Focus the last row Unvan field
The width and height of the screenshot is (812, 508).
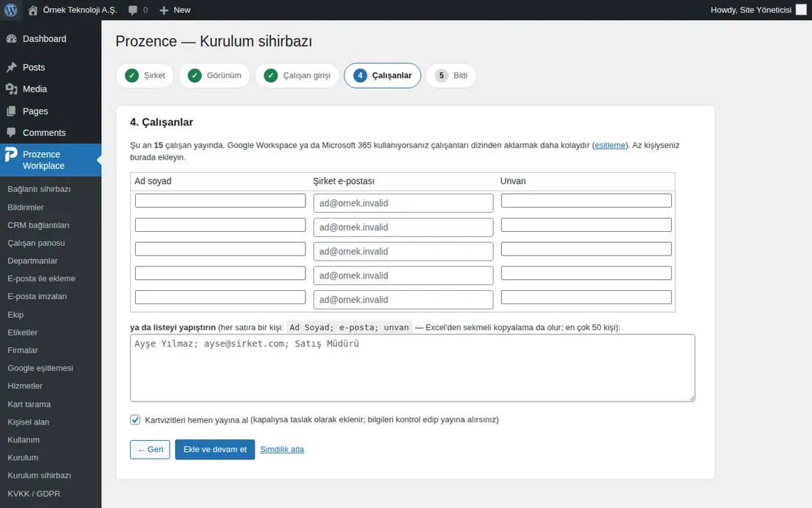pos(586,298)
